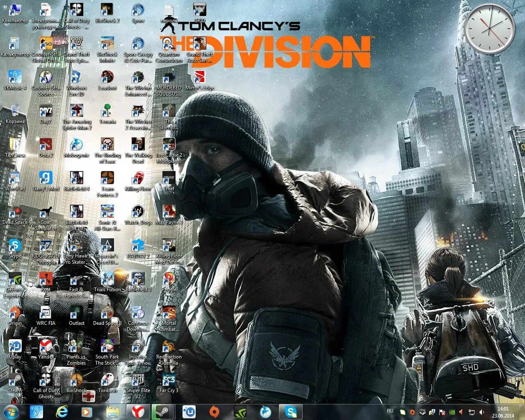Open the Steam desktop shortcut

[15, 383]
